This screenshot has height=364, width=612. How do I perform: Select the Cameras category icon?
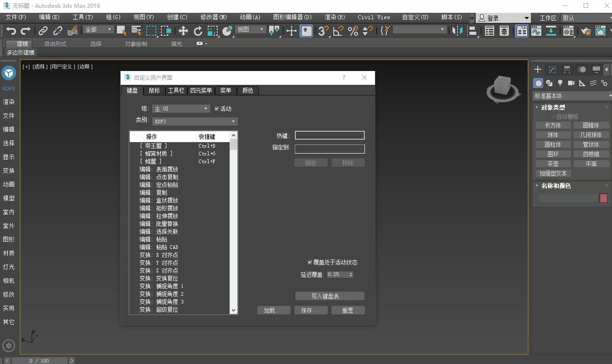[x=571, y=83]
